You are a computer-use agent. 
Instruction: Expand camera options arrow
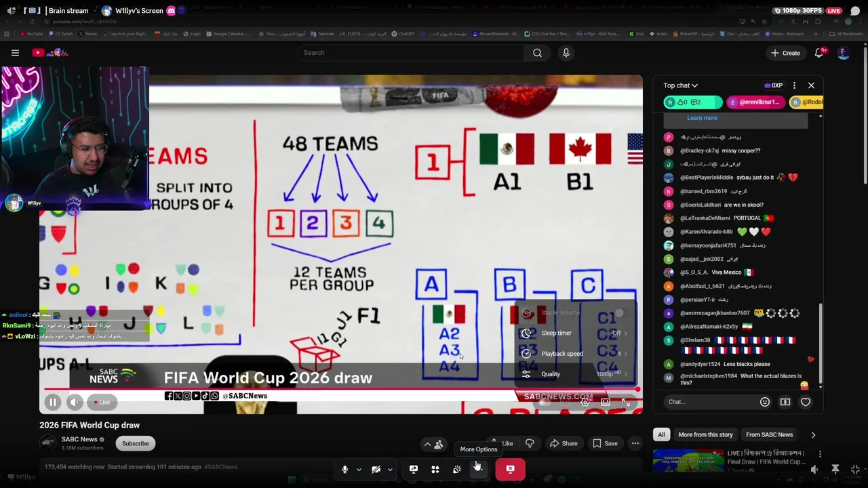tap(390, 469)
